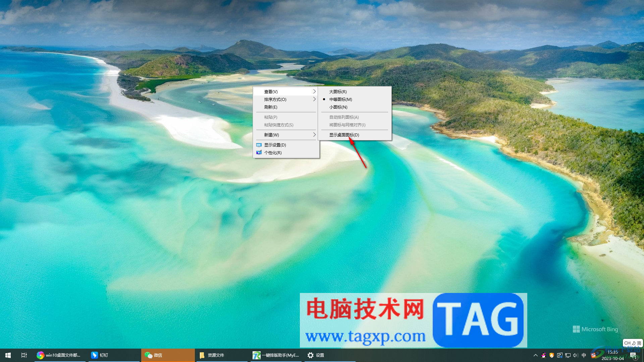Viewport: 644px width, 362px height.
Task: Switch to the 钉钉 taskbar app
Action: 100,355
